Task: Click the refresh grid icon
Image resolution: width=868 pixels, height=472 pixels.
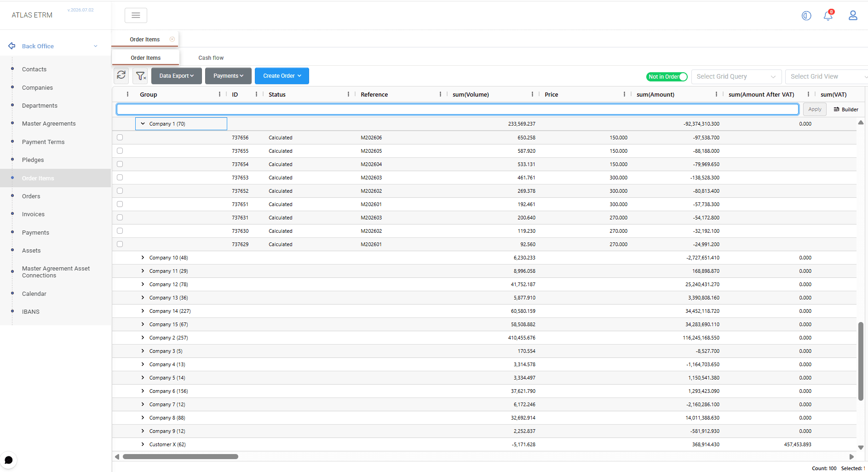Action: [x=121, y=75]
